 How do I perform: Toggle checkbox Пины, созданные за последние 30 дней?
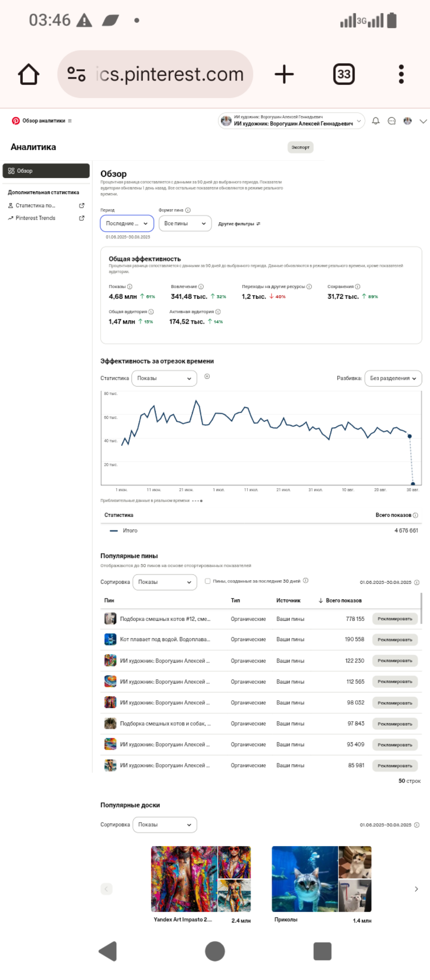[x=207, y=581]
